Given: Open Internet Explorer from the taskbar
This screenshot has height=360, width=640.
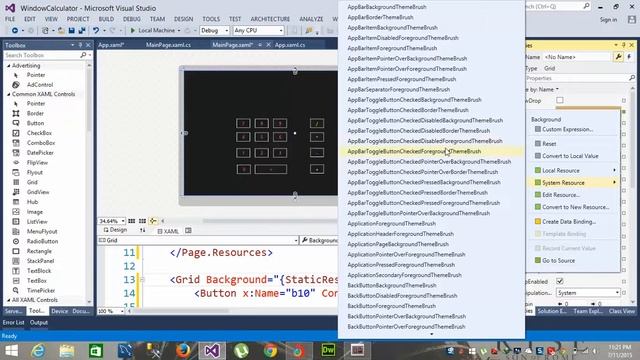Looking at the screenshot, I should (x=38, y=351).
